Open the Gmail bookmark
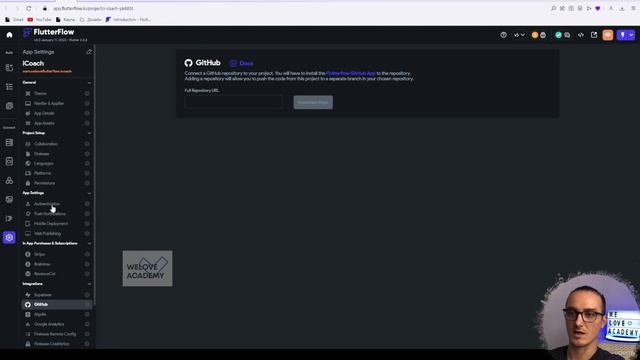 14,20
